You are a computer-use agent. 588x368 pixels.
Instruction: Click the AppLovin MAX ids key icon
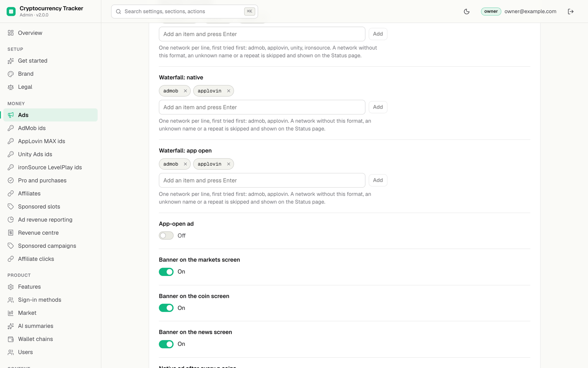[11, 141]
